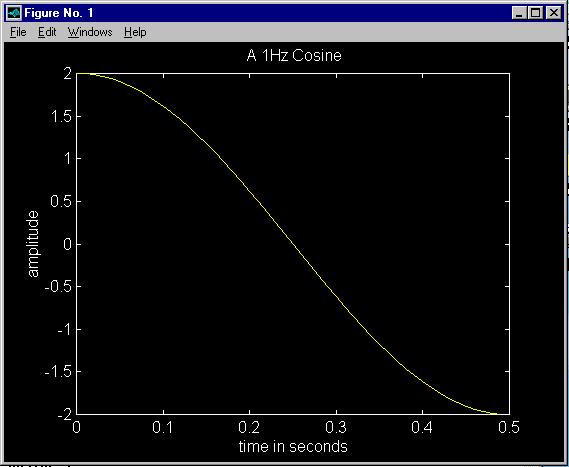Click the y-axis tick label 0.5
Image resolution: width=569 pixels, height=467 pixels.
coord(61,201)
